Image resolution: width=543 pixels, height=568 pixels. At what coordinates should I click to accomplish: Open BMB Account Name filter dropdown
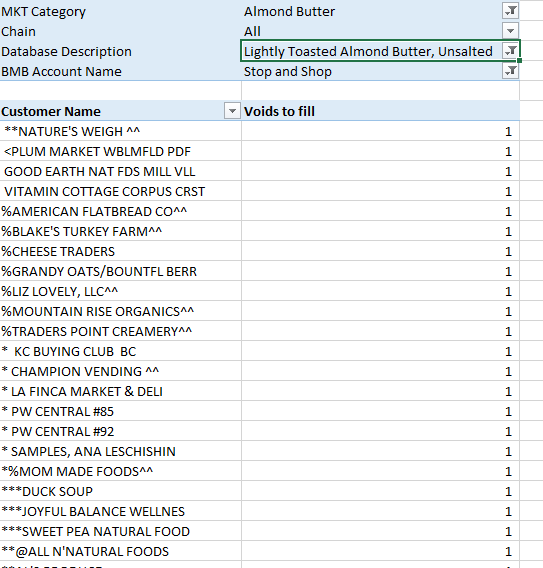tap(510, 71)
